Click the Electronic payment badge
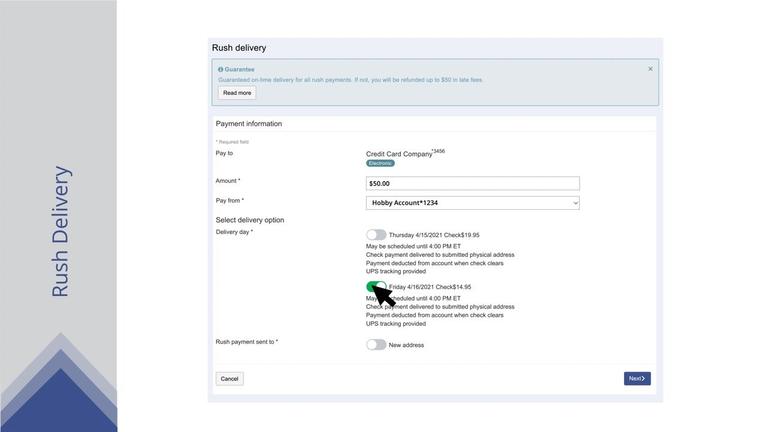768x432 pixels. point(380,163)
